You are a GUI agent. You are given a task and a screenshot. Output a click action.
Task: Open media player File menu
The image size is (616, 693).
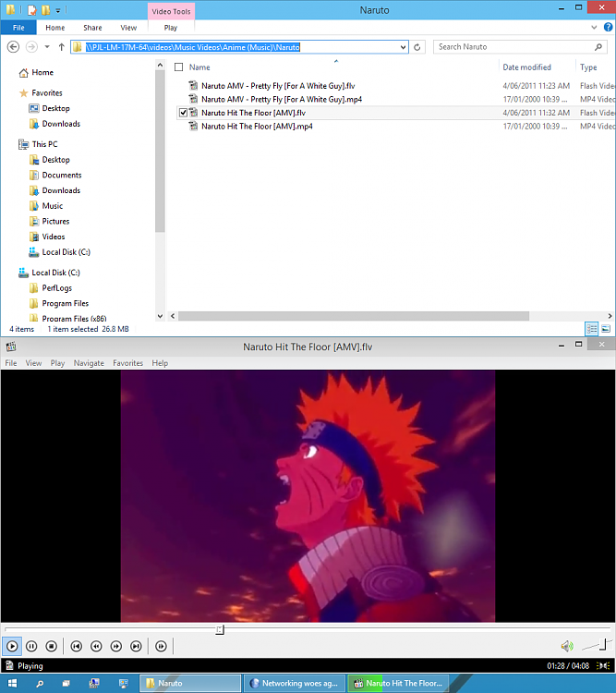pos(11,363)
